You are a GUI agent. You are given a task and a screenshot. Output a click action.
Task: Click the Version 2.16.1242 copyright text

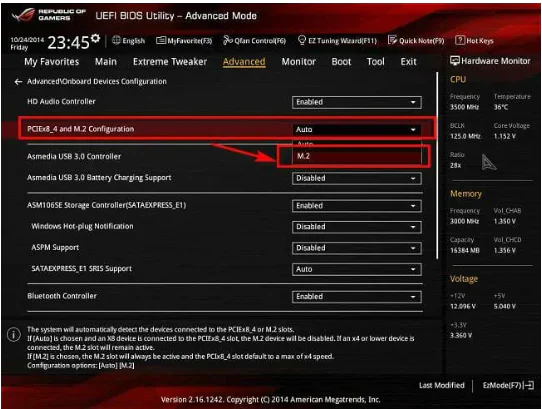[270, 400]
